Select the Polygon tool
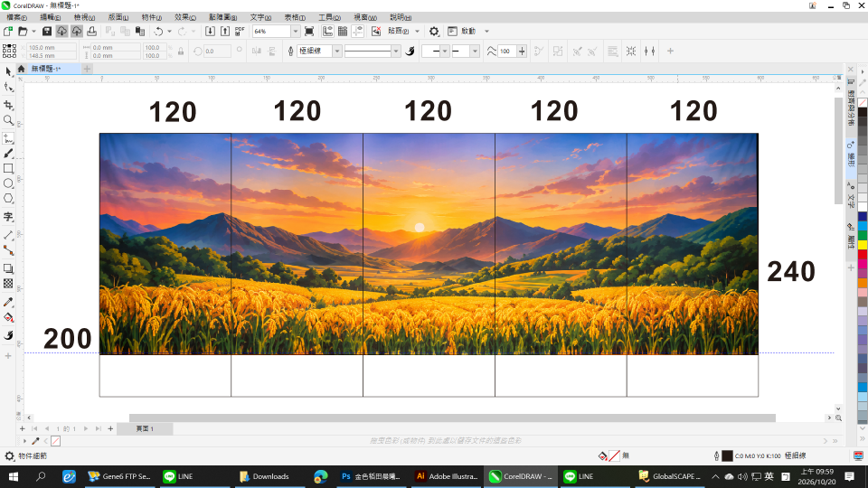 8,199
